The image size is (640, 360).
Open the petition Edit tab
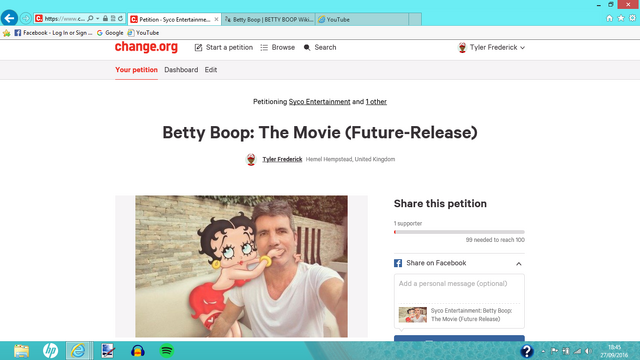point(211,70)
